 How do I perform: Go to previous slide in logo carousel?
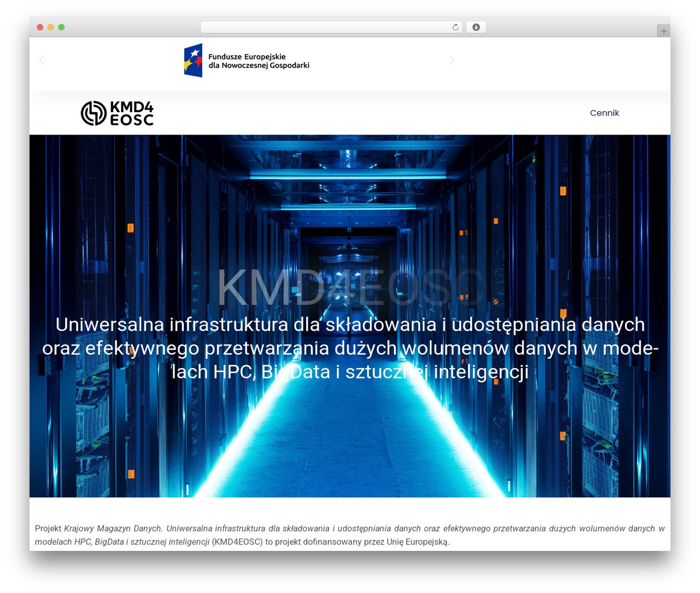(x=42, y=60)
